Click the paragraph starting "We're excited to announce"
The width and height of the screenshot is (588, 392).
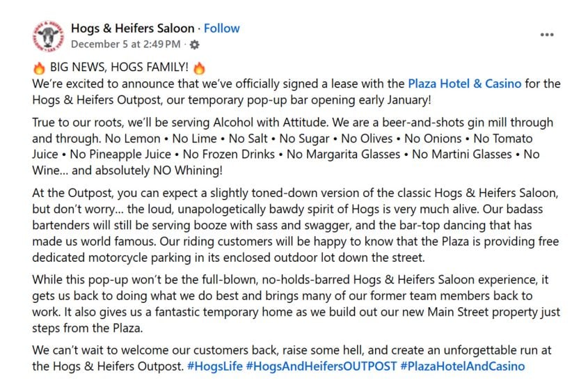pyautogui.click(x=209, y=91)
